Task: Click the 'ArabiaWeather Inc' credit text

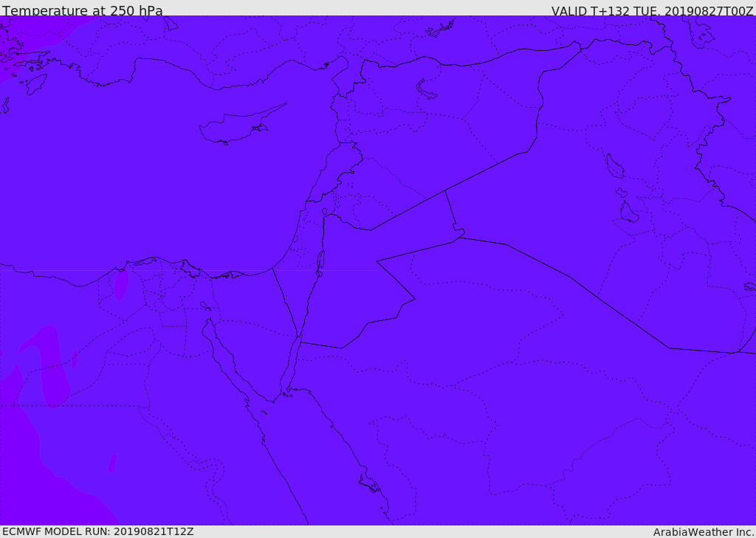Action: (703, 532)
